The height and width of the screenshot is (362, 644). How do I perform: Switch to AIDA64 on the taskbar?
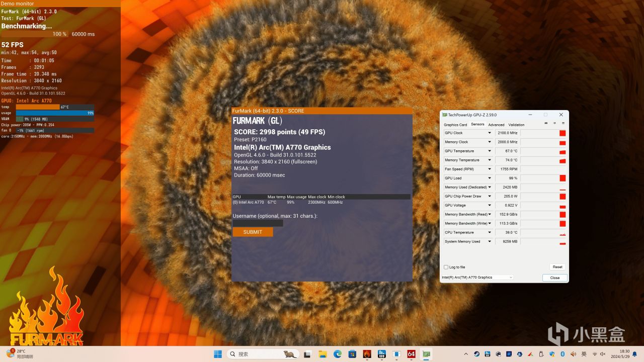pyautogui.click(x=411, y=354)
